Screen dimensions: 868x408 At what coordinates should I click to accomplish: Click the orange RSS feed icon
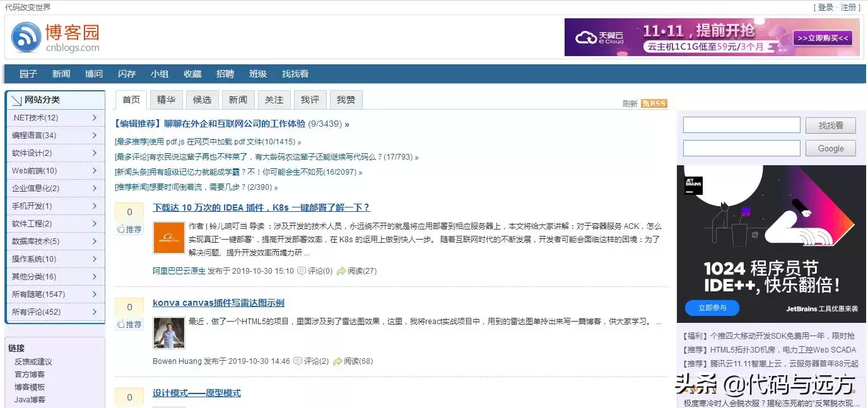654,103
